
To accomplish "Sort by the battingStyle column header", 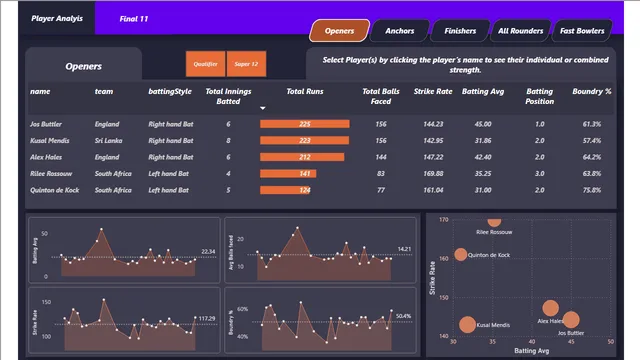I will (170, 91).
